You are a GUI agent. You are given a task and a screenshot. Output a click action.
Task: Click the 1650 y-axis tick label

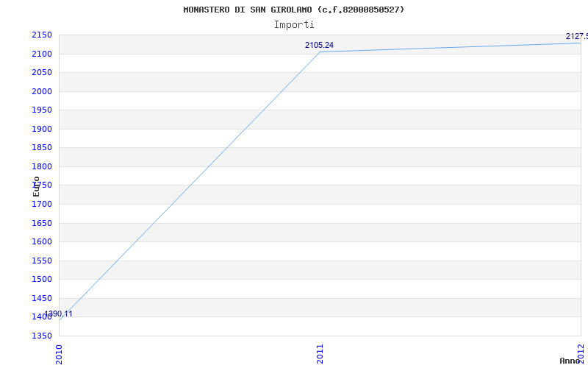(42, 224)
